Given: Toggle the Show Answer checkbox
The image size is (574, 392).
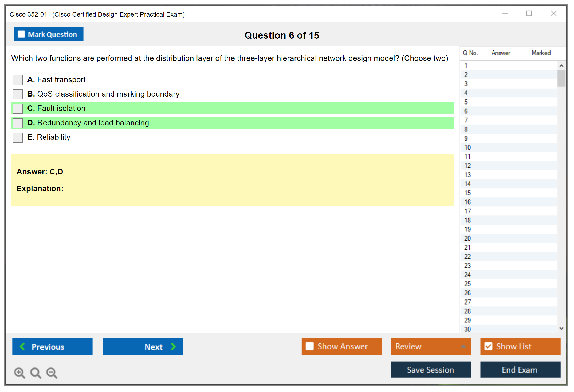Looking at the screenshot, I should (x=310, y=346).
